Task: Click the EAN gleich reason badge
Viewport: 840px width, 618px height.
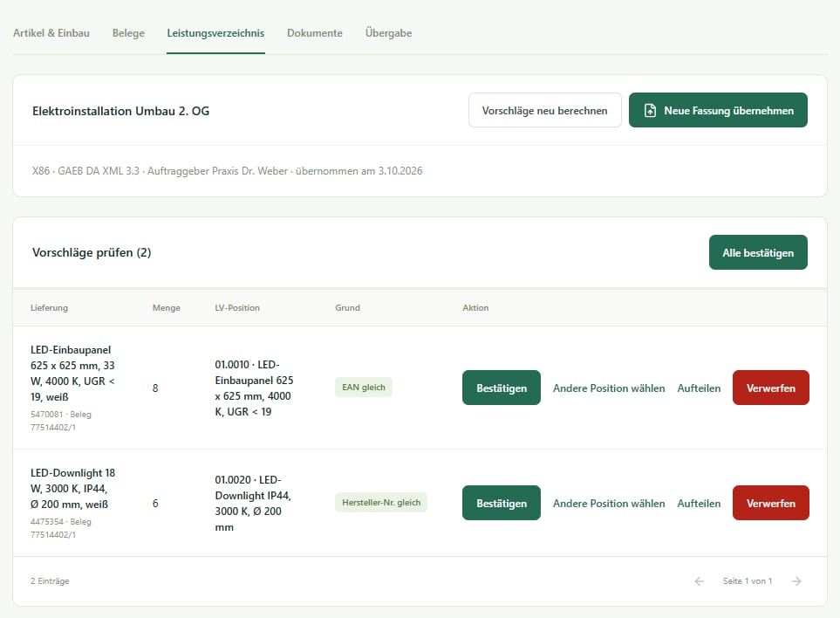Action: tap(364, 387)
